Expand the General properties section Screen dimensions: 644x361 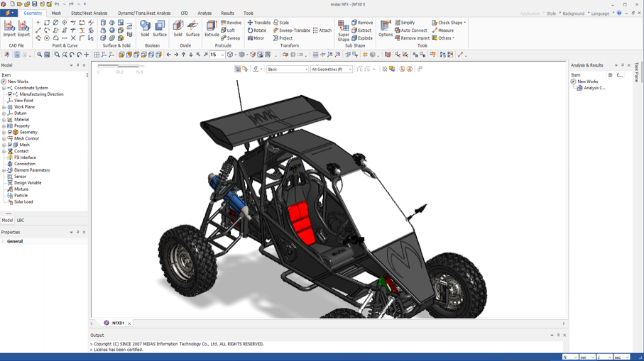click(x=3, y=241)
